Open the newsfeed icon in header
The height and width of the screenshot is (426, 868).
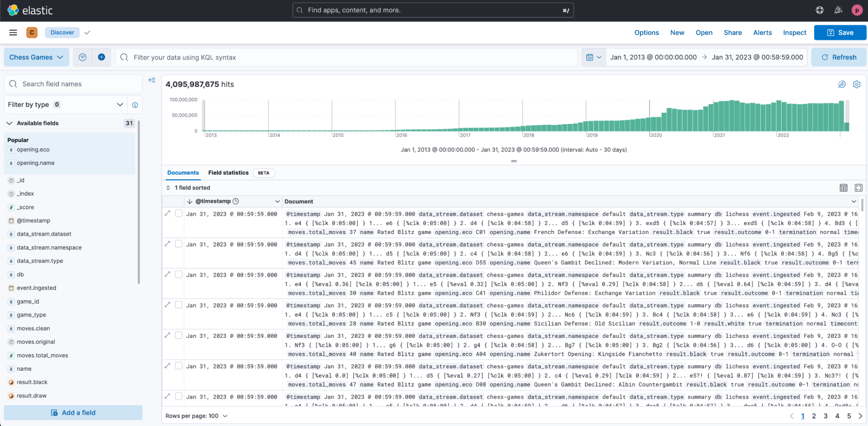[x=838, y=10]
